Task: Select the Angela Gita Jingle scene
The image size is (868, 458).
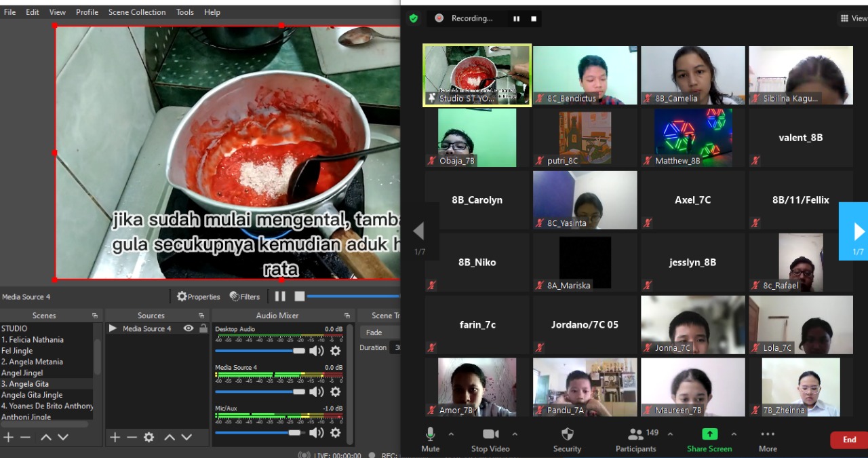Action: click(x=46, y=395)
